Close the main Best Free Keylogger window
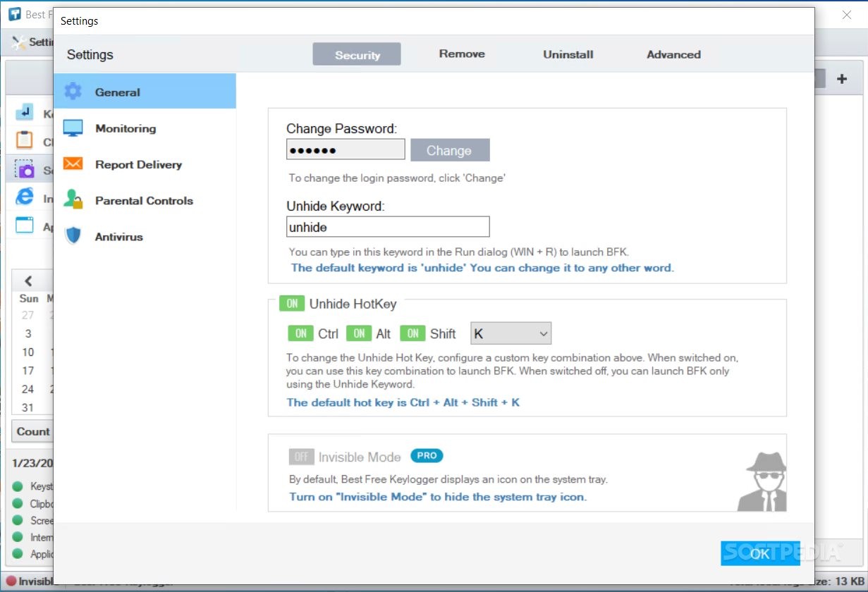 point(847,15)
